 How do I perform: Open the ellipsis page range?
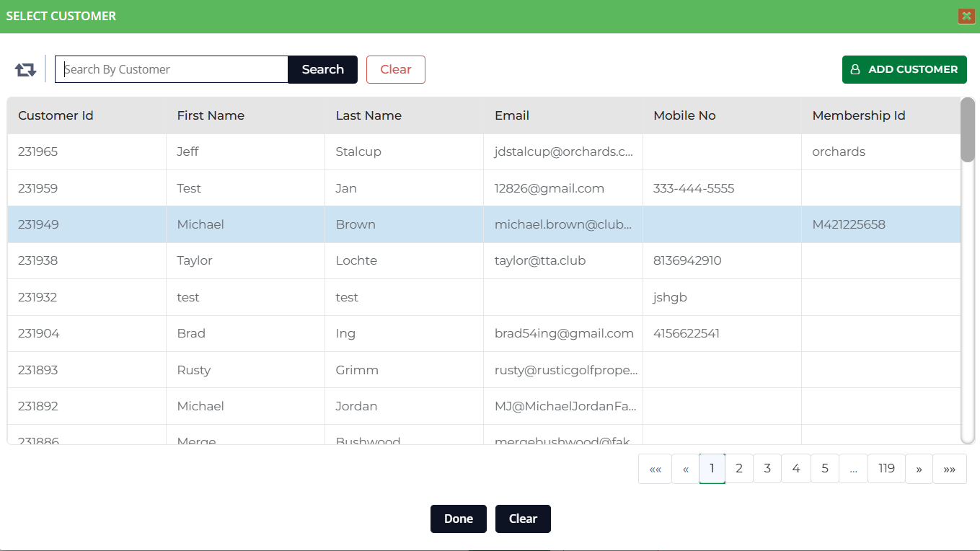click(853, 469)
